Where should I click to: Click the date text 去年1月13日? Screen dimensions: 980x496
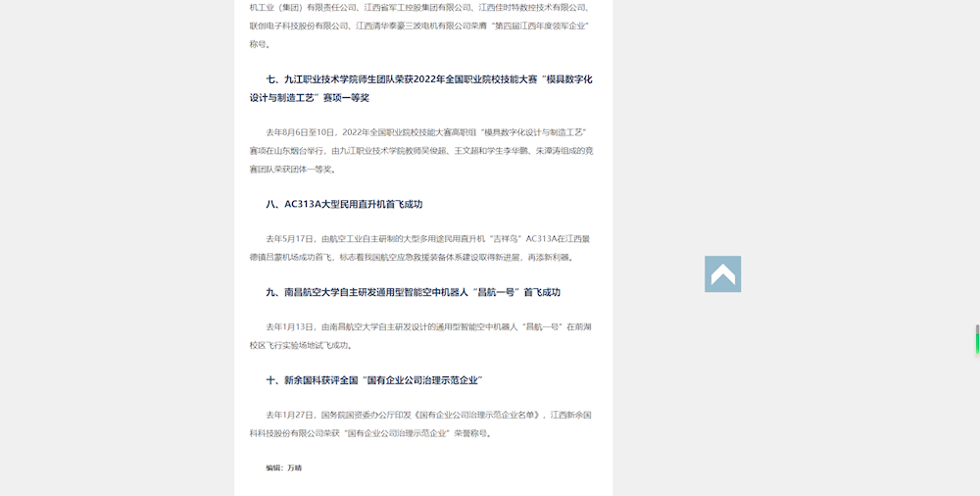click(x=291, y=326)
